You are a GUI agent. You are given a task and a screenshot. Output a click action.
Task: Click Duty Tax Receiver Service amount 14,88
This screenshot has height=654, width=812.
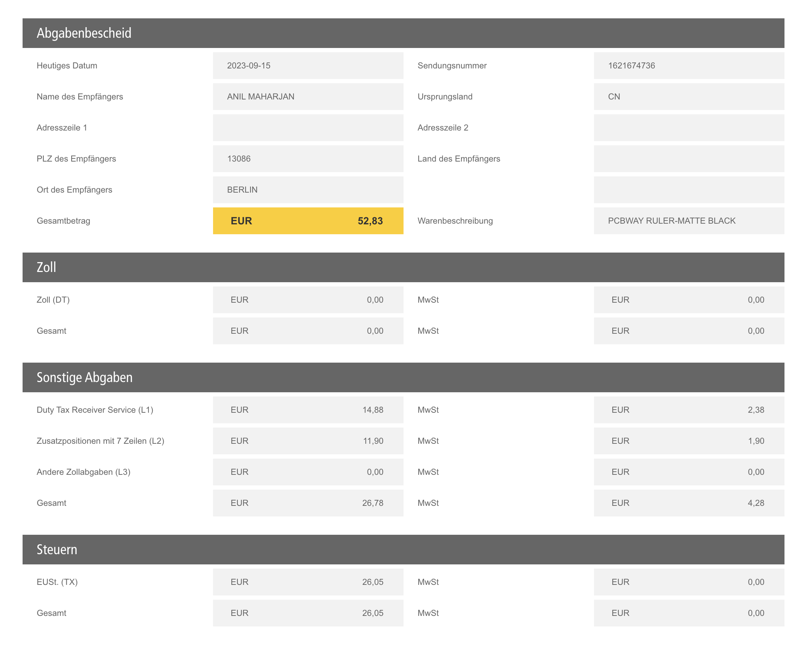308,410
